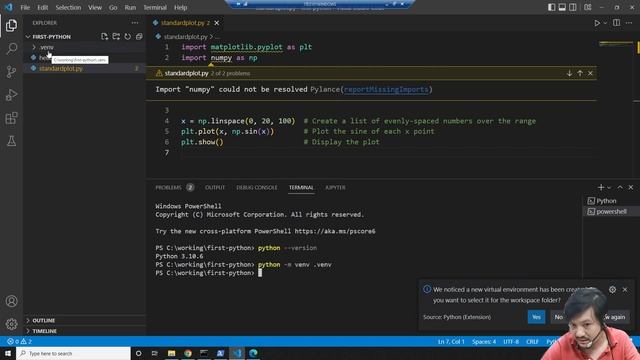
Task: Click the Windows taskbar search box
Action: pos(73,353)
